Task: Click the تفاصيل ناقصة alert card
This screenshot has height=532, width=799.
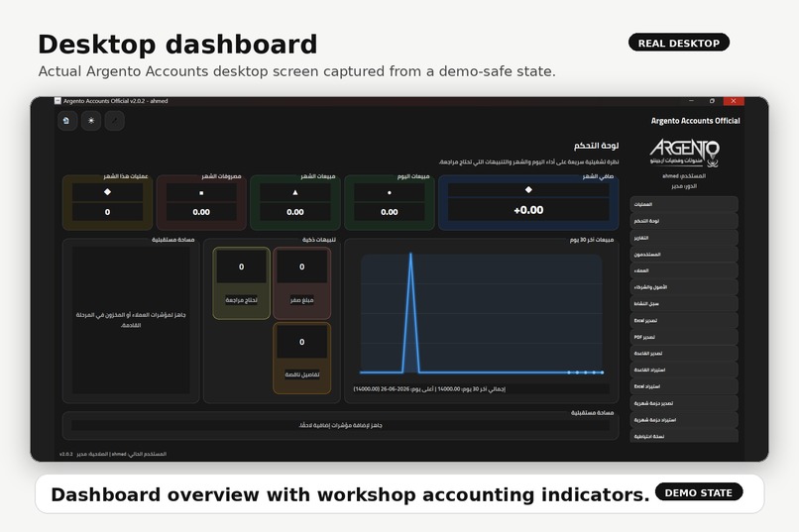Action: pos(301,358)
